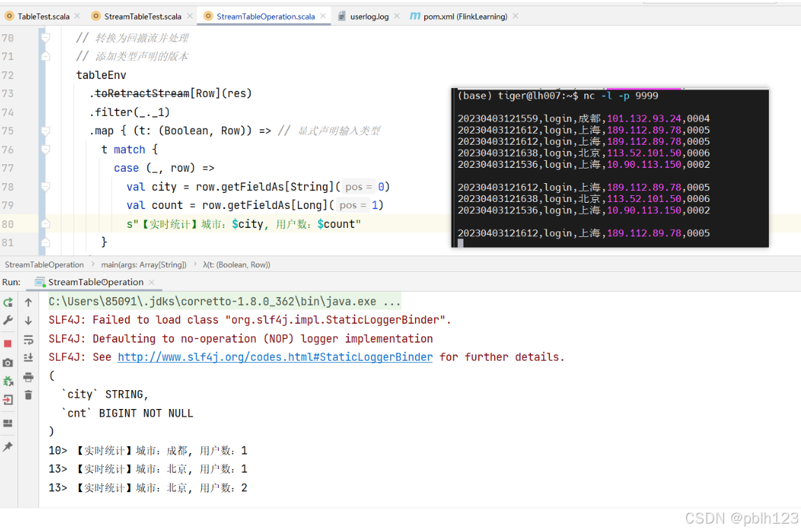
Task: Click terminal line ending 10.90.113.150,0002 at bottom group
Action: point(584,210)
